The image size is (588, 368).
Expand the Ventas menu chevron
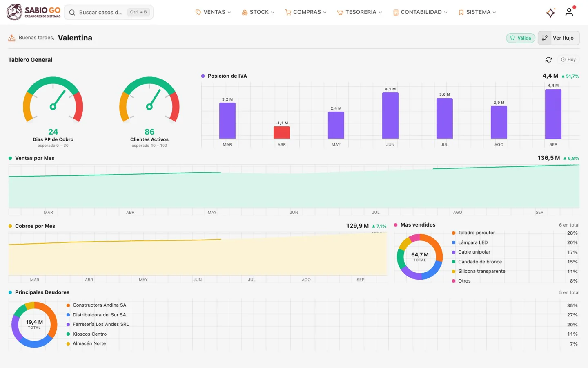coord(229,12)
